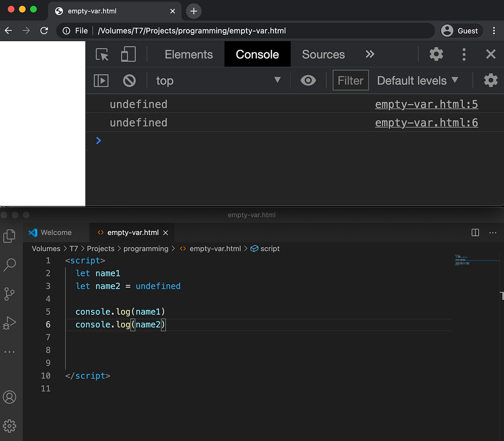The width and height of the screenshot is (504, 441).
Task: Switch to the Sources tab
Action: point(323,55)
